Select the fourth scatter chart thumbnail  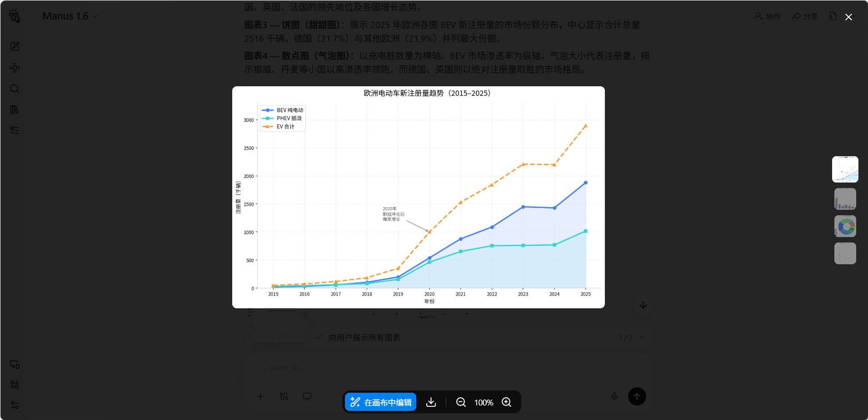coord(845,253)
